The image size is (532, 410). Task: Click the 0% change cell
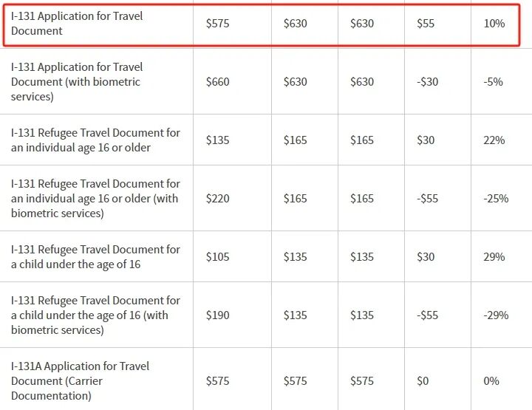(x=491, y=381)
